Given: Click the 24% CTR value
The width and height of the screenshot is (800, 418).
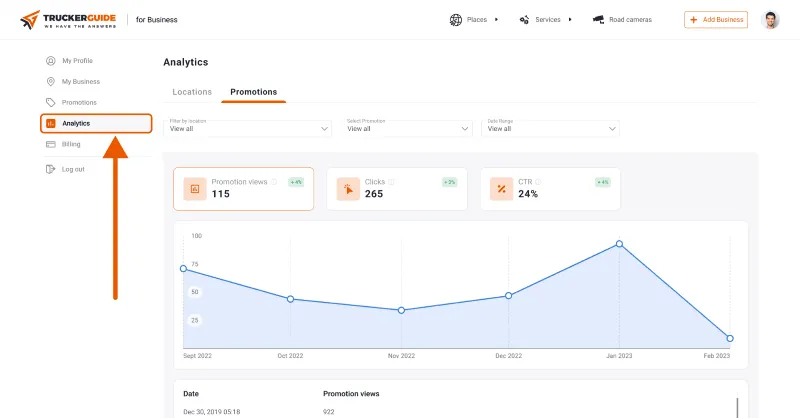Looking at the screenshot, I should coord(528,194).
